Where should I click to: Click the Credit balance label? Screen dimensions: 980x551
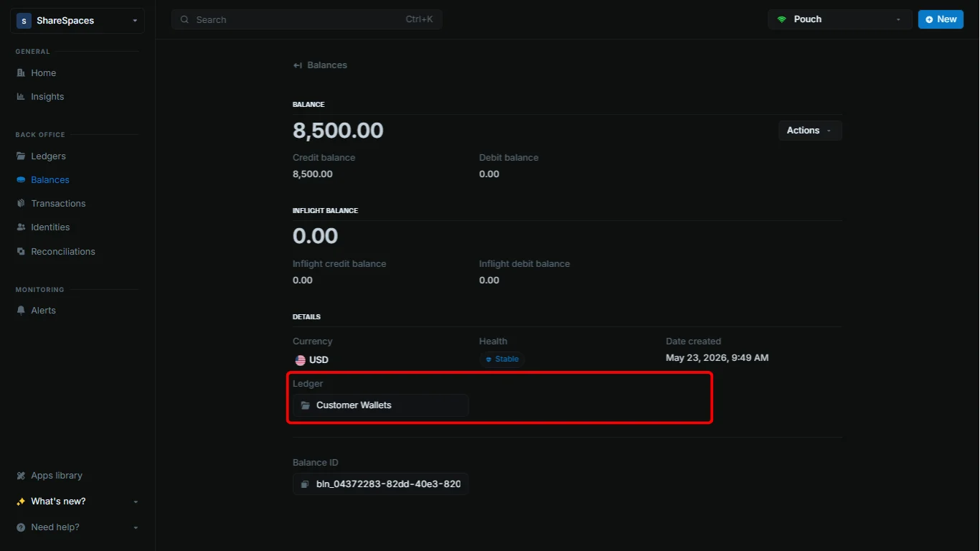(324, 157)
